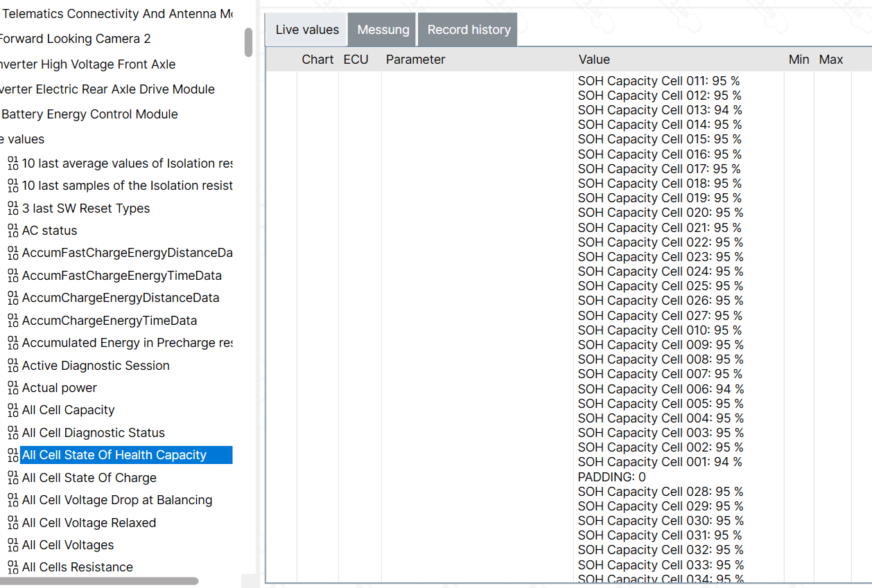
Task: Click the Parameter column header
Action: pos(415,60)
